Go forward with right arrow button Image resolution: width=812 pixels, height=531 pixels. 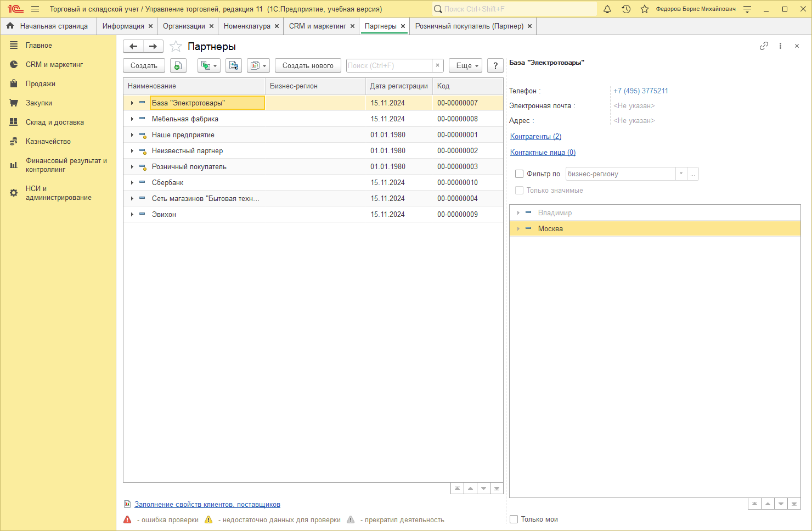point(153,47)
